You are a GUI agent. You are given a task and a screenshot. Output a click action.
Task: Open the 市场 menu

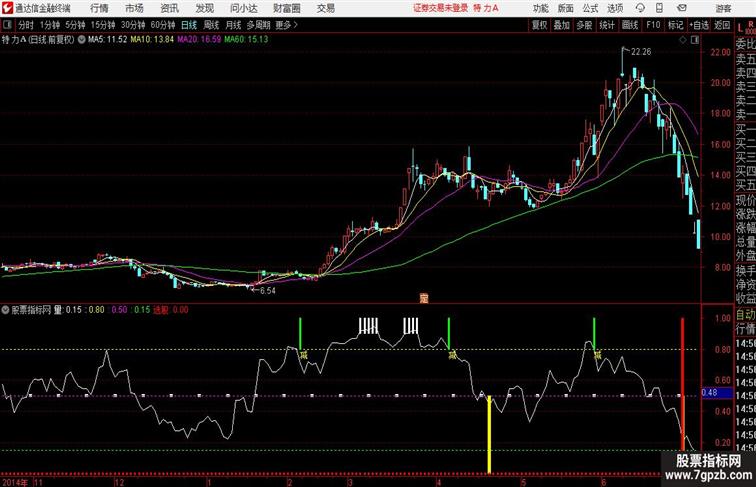[x=134, y=8]
